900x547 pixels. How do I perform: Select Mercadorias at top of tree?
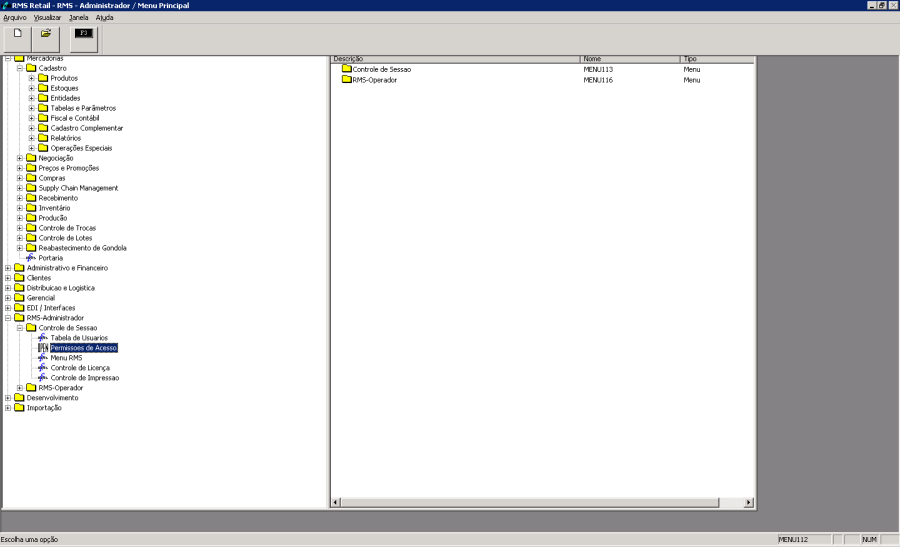[x=45, y=59]
